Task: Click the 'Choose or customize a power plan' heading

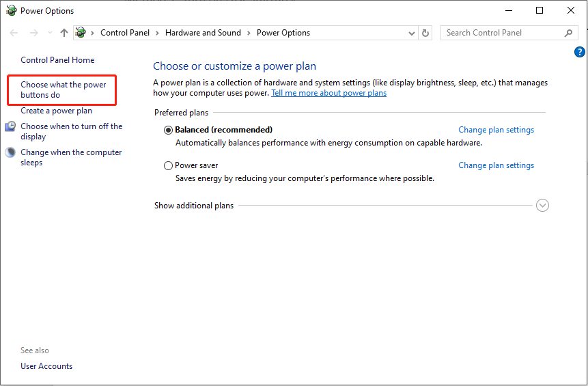Action: 234,66
